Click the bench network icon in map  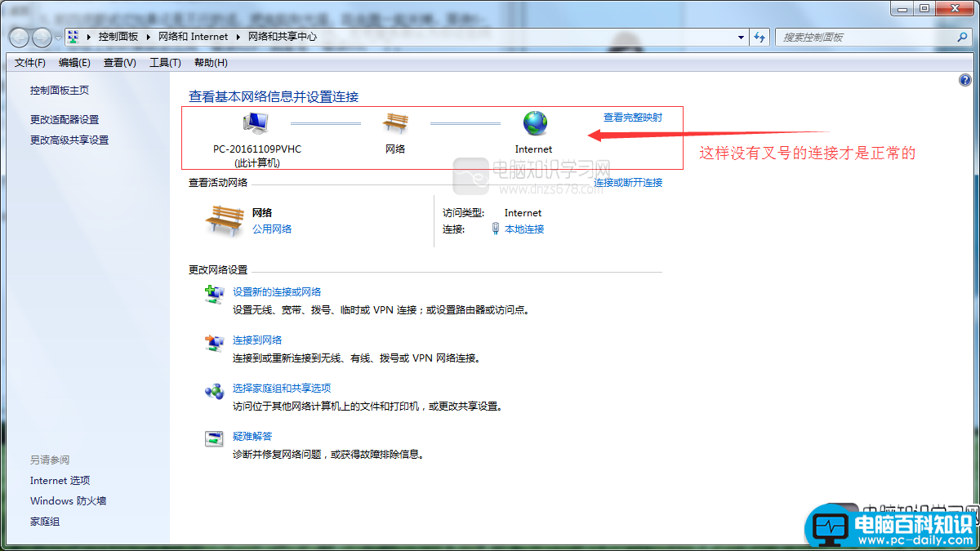tap(395, 123)
